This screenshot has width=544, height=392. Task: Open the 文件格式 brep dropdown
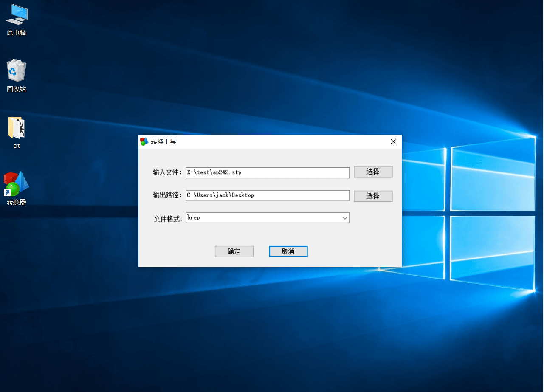click(x=268, y=218)
